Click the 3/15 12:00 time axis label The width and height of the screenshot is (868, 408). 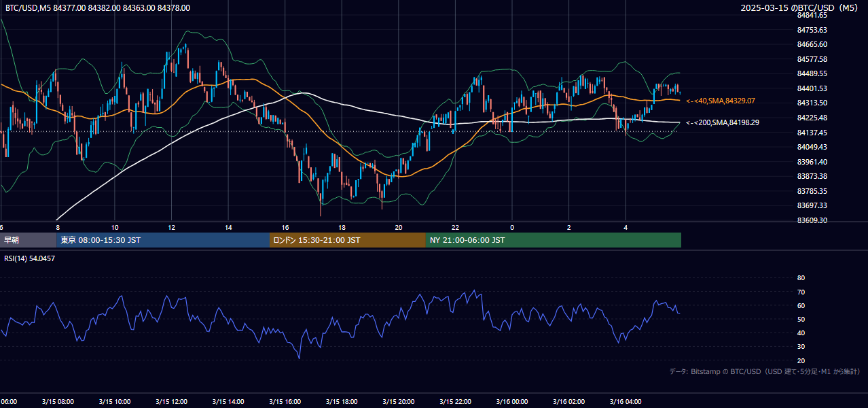coord(171,401)
